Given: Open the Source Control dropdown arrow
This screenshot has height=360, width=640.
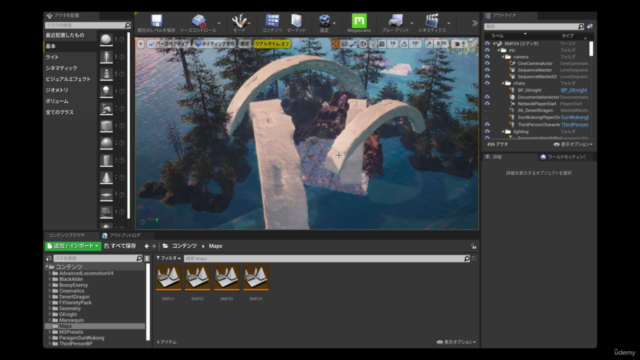Looking at the screenshot, I should click(x=219, y=23).
